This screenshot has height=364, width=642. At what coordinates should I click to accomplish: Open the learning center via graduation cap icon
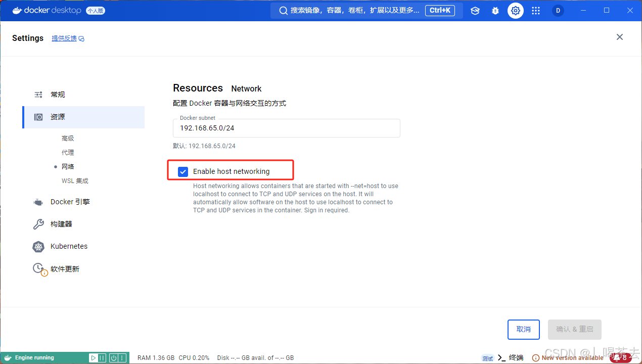(475, 10)
